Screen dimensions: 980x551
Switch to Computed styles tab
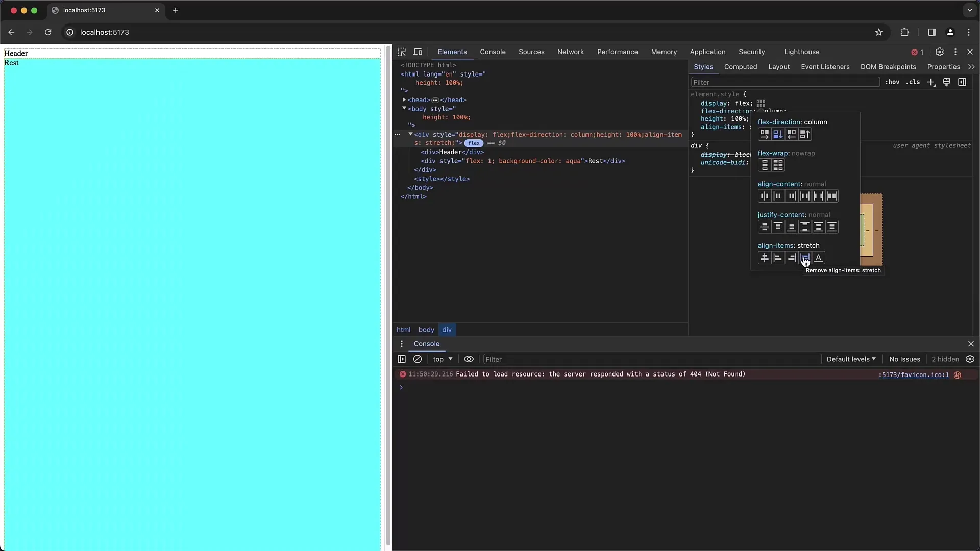(741, 67)
